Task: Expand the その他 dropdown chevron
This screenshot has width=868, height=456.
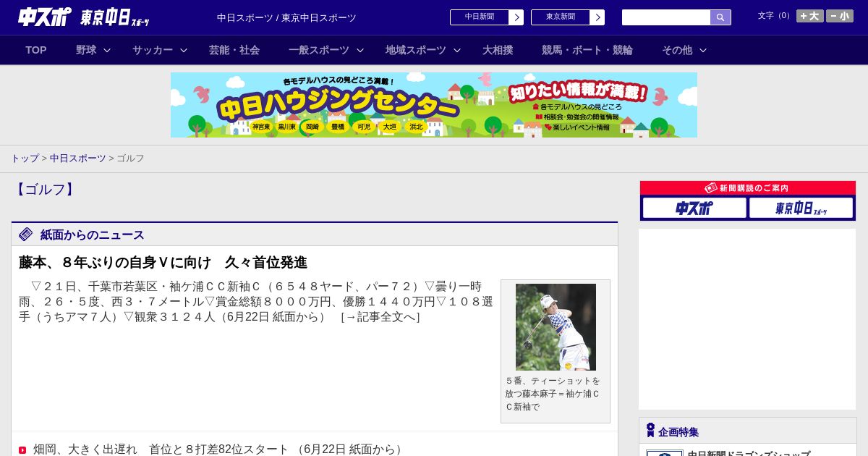Action: point(703,50)
